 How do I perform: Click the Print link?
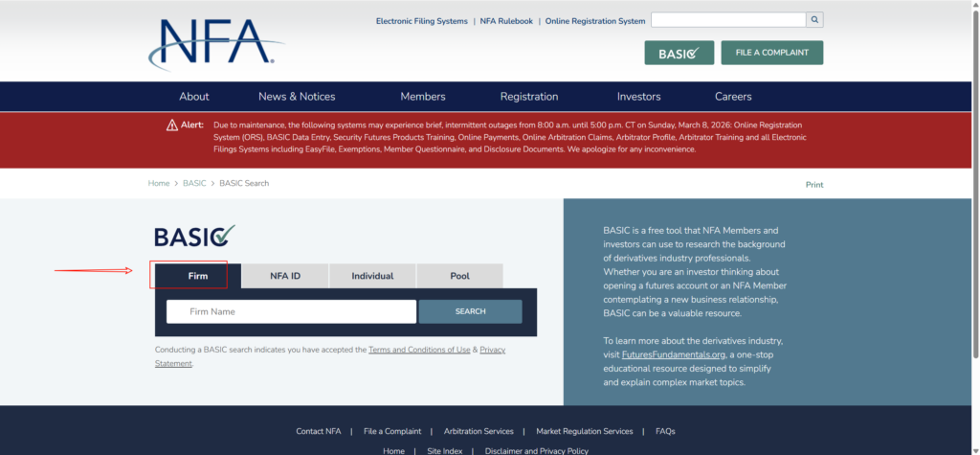813,184
